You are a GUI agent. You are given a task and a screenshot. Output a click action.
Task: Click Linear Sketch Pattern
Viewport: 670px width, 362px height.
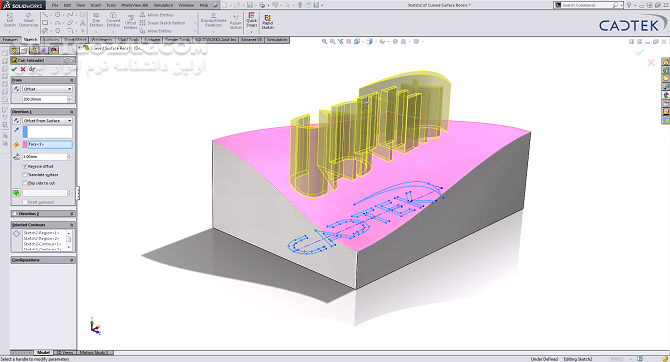[x=162, y=23]
